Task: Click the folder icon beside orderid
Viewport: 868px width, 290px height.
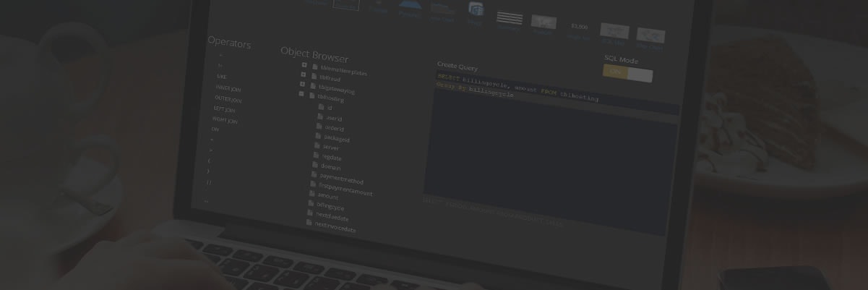Action: 319,126
